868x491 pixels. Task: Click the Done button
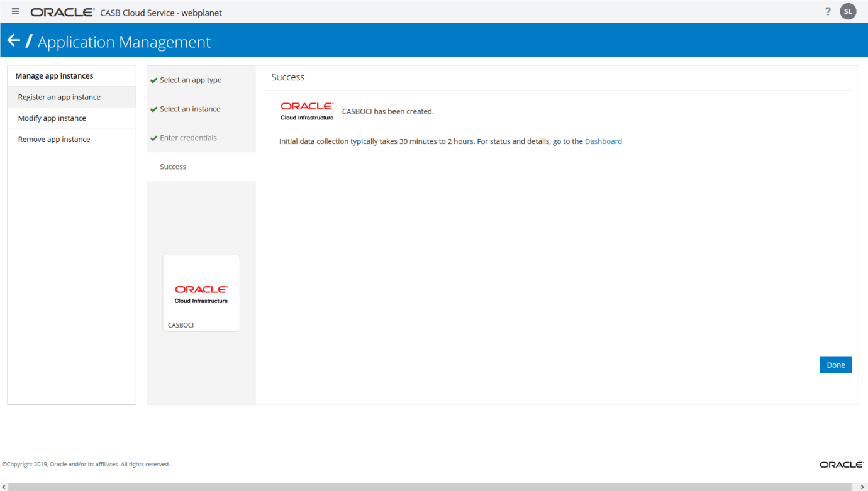(835, 365)
